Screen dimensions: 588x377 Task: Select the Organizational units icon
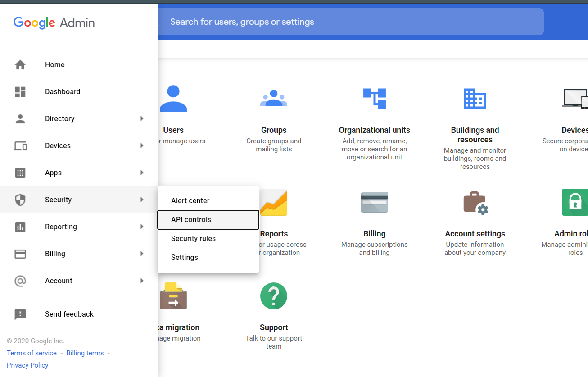(x=374, y=98)
